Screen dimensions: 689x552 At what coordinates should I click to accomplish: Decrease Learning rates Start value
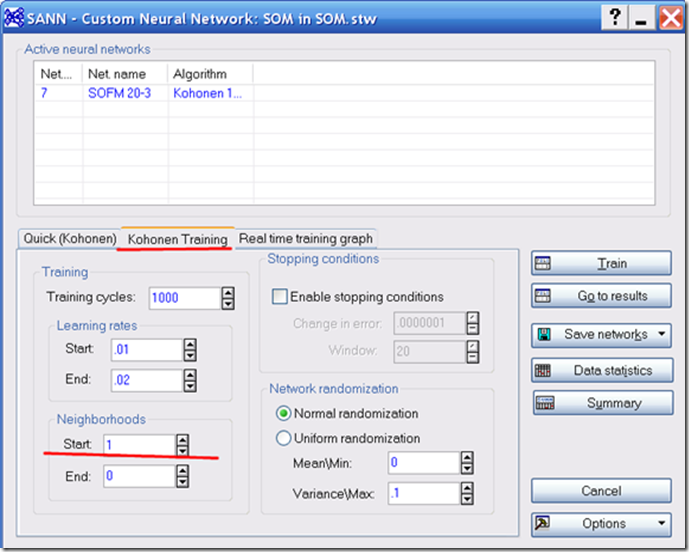pyautogui.click(x=190, y=356)
